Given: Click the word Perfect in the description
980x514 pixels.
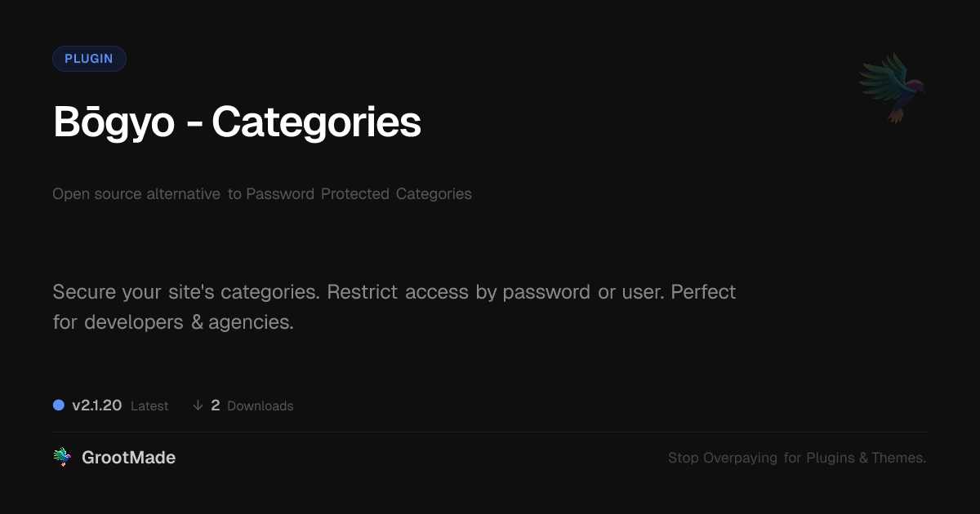Looking at the screenshot, I should 703,292.
